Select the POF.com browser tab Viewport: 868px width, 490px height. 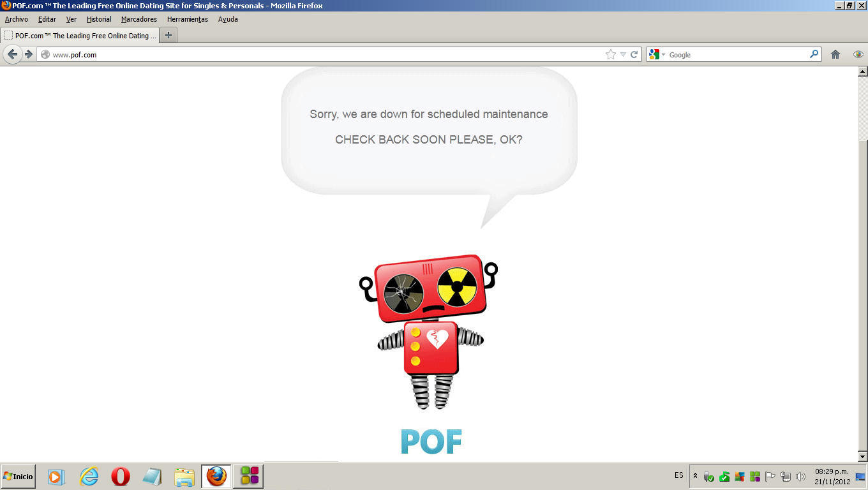click(x=80, y=36)
